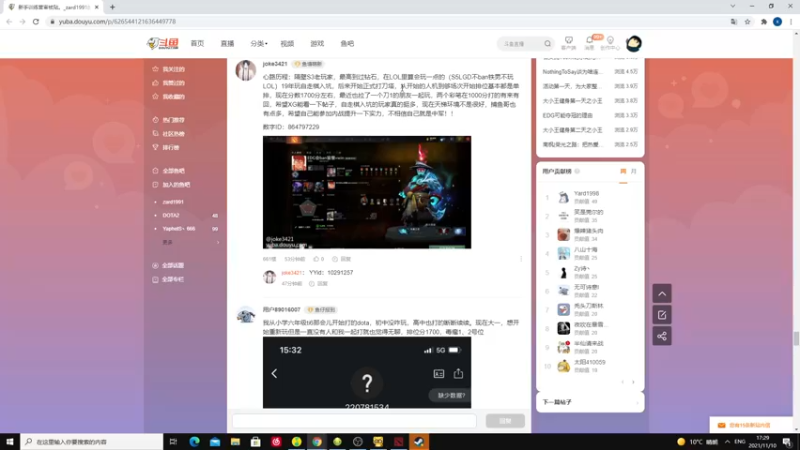Click the share floating button
The height and width of the screenshot is (450, 800).
(662, 336)
